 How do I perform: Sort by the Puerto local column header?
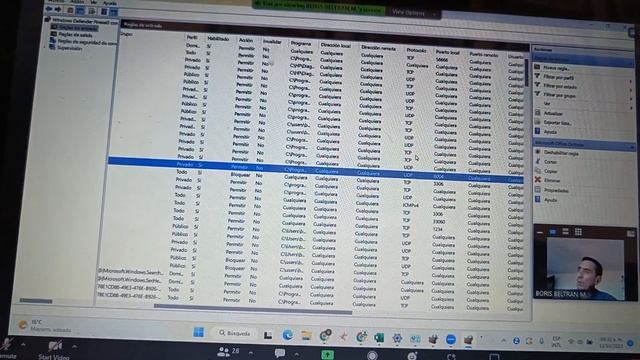[447, 52]
